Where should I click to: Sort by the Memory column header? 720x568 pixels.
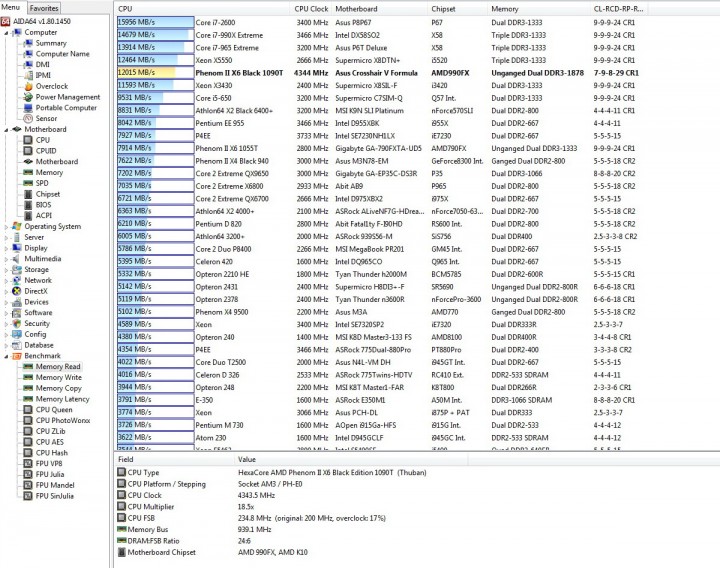539,9
